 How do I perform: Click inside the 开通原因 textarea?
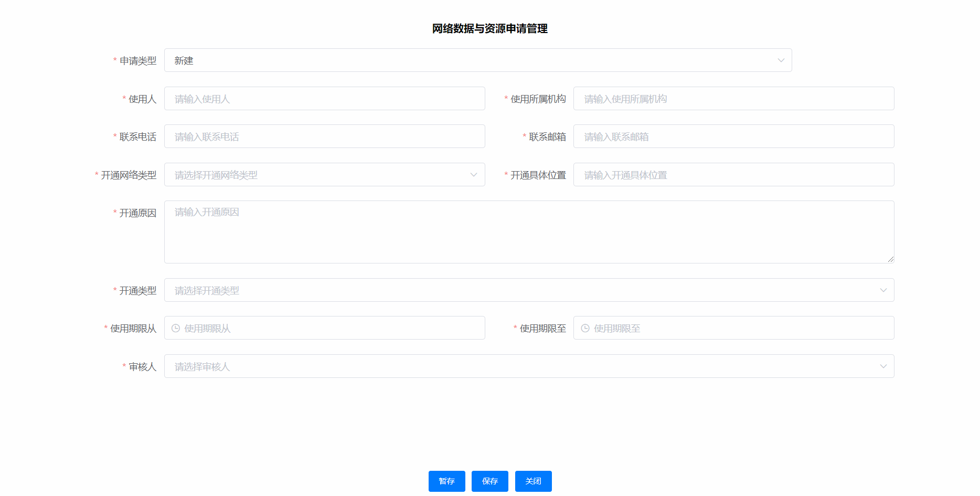[529, 232]
